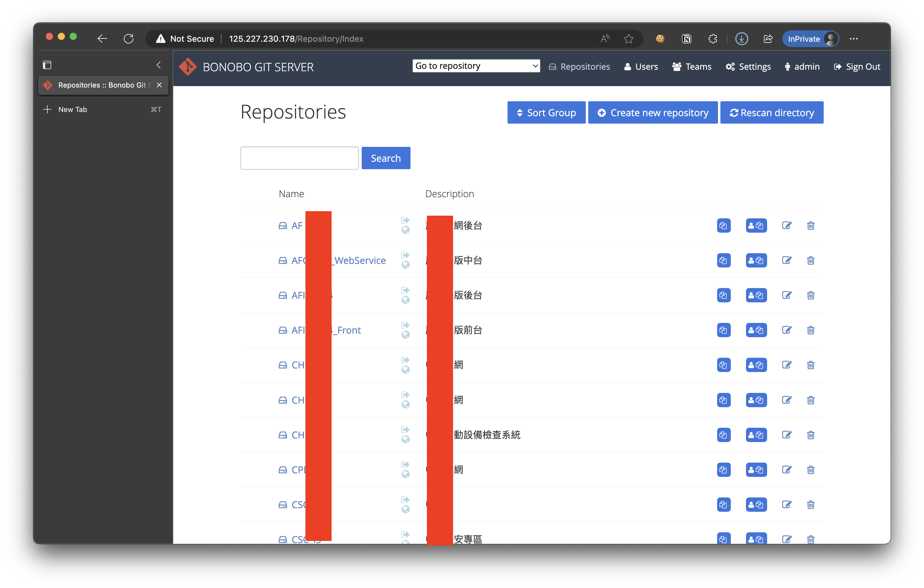Collapse the vertical tabs pane
Image resolution: width=924 pixels, height=588 pixels.
click(x=158, y=65)
